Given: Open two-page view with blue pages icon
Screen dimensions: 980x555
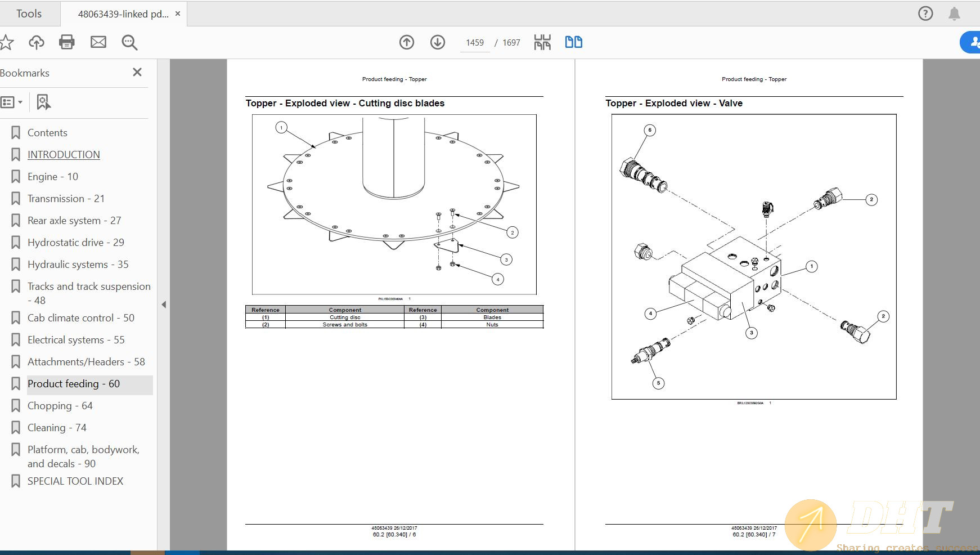Looking at the screenshot, I should pyautogui.click(x=573, y=42).
